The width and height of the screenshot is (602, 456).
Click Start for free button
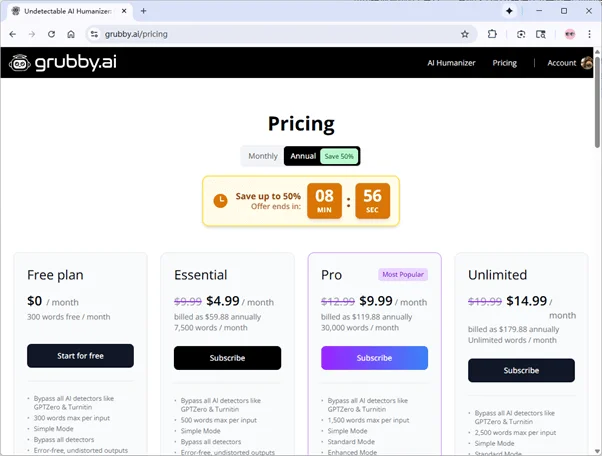[80, 356]
